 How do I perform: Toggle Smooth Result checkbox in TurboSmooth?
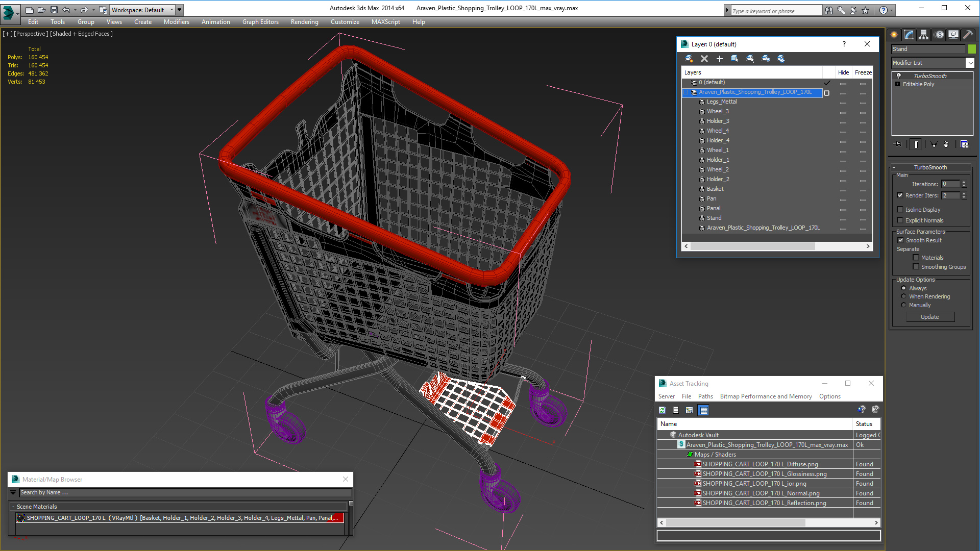click(900, 240)
